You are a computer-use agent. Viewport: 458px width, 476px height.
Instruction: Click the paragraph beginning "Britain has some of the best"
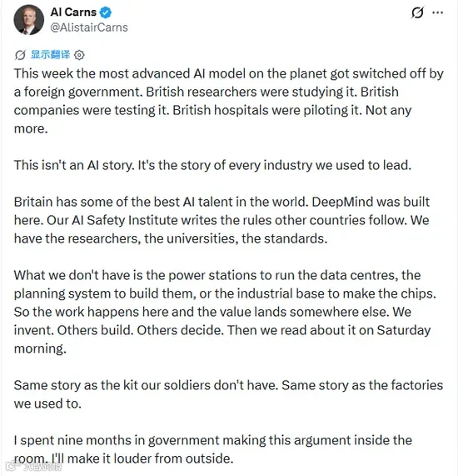[x=222, y=220]
